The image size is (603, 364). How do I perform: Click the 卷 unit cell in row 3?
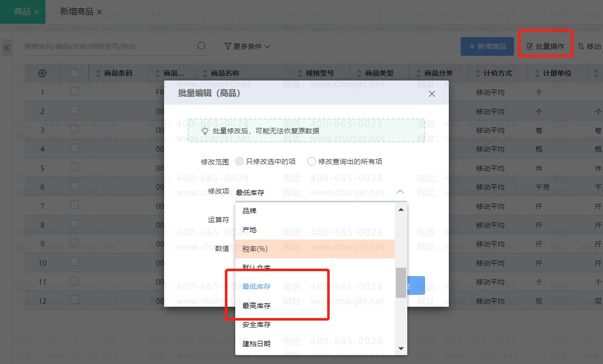[x=539, y=130]
